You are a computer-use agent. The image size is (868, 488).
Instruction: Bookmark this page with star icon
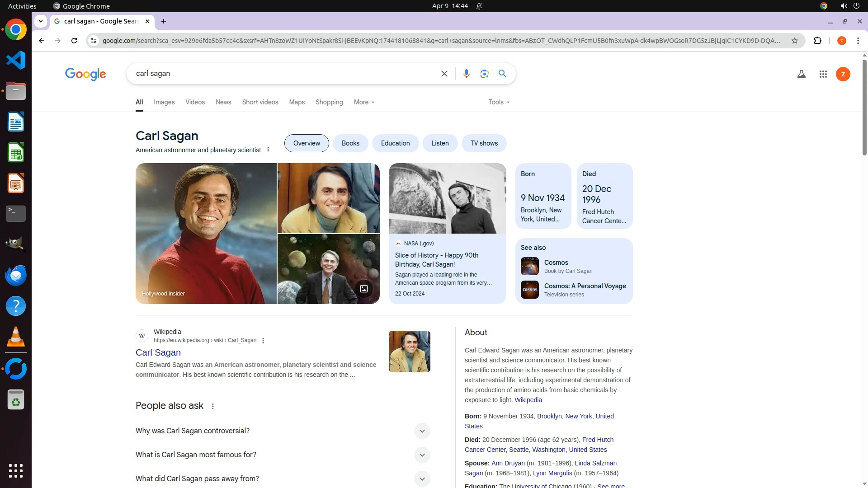(794, 41)
